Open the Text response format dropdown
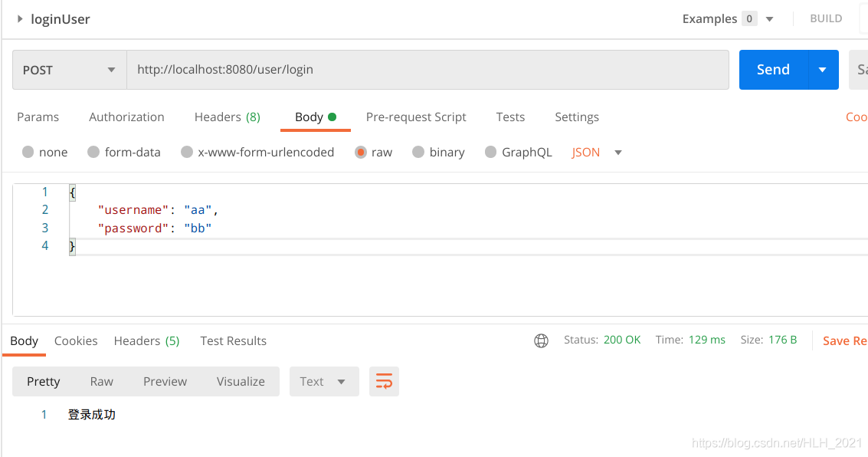Image resolution: width=868 pixels, height=457 pixels. coord(324,381)
